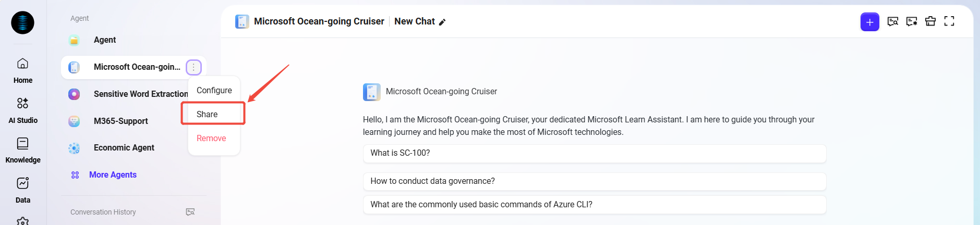This screenshot has height=225, width=980.
Task: Open Knowledge section in left sidebar
Action: point(23,150)
